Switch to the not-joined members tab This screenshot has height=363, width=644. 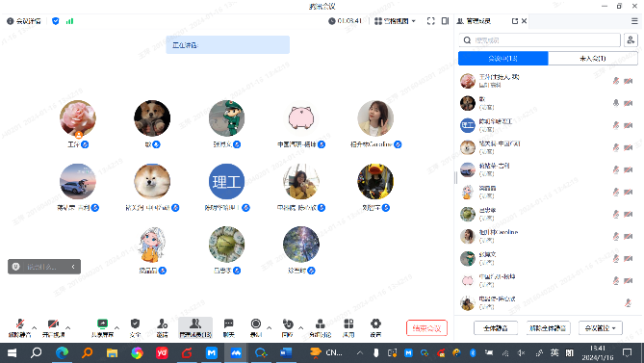pos(593,59)
